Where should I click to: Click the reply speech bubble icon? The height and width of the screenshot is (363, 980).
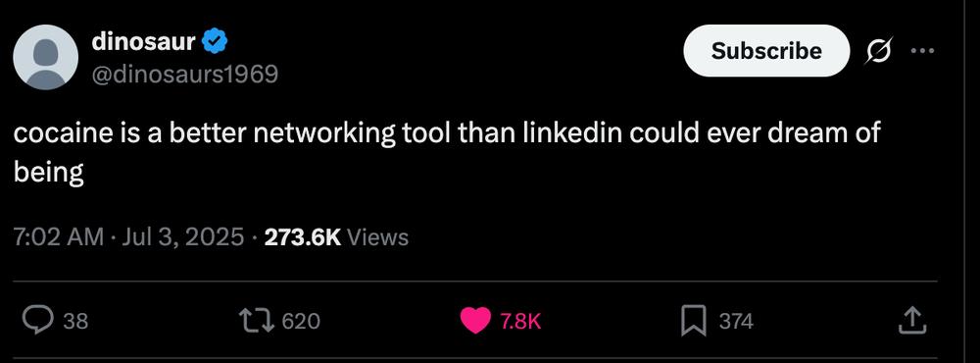tap(40, 321)
